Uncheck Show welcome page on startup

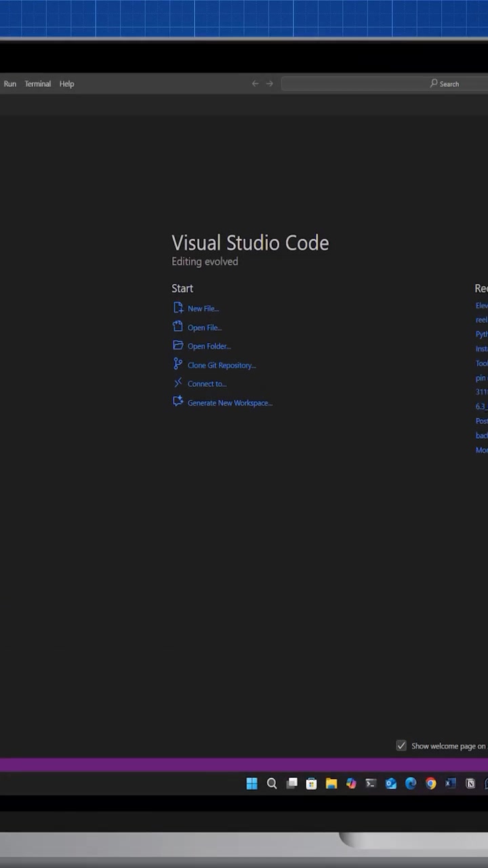(x=401, y=745)
